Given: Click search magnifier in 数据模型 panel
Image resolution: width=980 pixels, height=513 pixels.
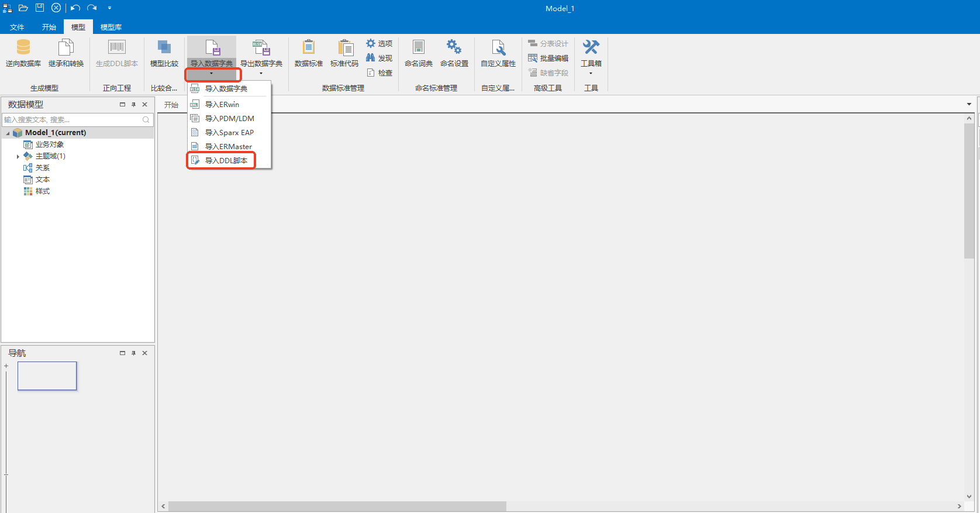Looking at the screenshot, I should click(146, 119).
